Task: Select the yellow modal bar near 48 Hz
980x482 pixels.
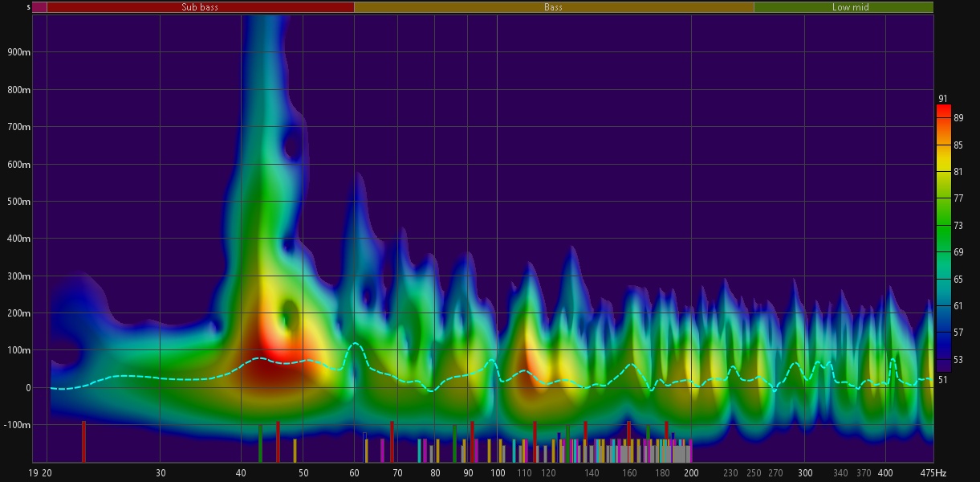Action: pyautogui.click(x=295, y=450)
